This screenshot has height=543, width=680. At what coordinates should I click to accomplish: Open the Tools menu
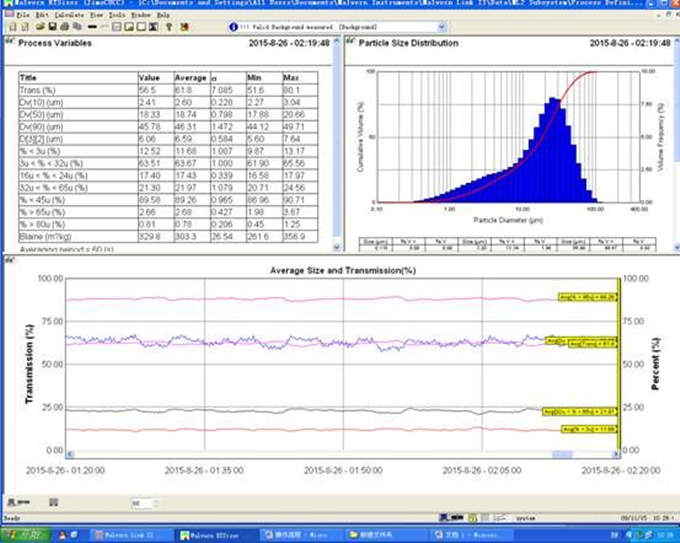[119, 16]
